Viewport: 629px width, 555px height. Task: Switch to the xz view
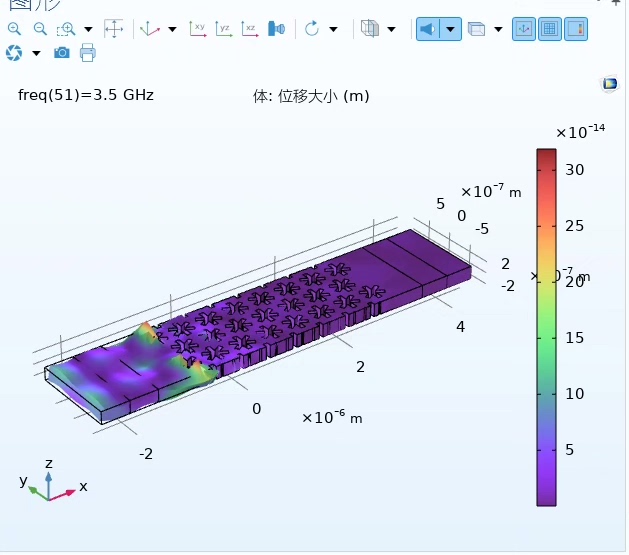(250, 29)
